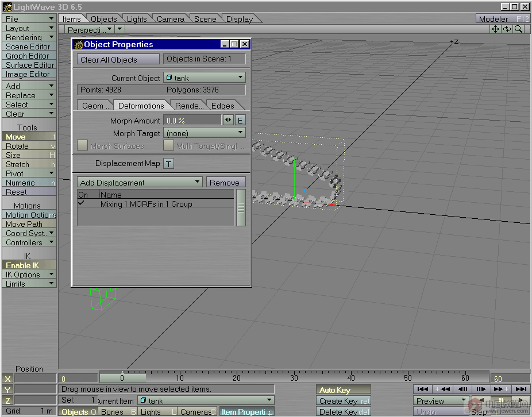Open the Graph Editor

29,56
